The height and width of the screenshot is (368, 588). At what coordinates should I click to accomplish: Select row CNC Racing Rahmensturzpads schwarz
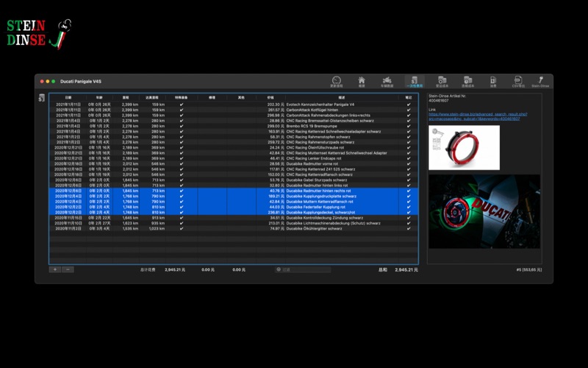tap(234, 142)
